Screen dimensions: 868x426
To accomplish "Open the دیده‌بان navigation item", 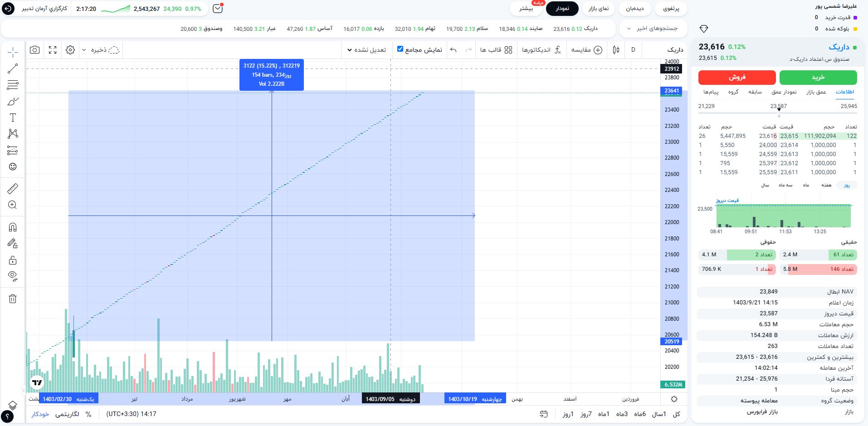I will [x=634, y=9].
